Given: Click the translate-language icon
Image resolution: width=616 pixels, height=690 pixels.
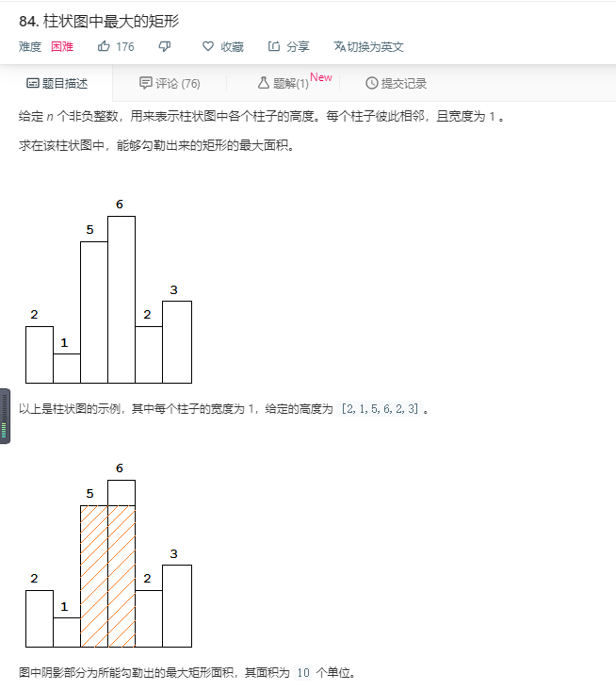Looking at the screenshot, I should point(339,46).
